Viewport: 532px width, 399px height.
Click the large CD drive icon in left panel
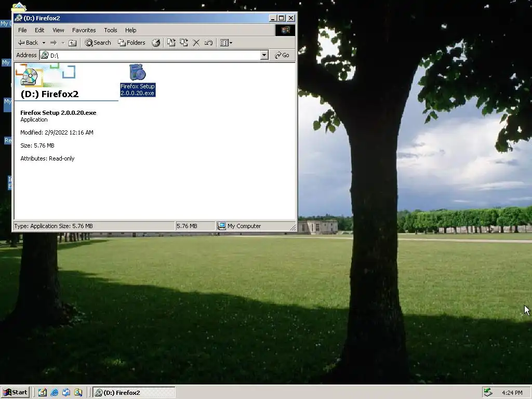pos(29,76)
